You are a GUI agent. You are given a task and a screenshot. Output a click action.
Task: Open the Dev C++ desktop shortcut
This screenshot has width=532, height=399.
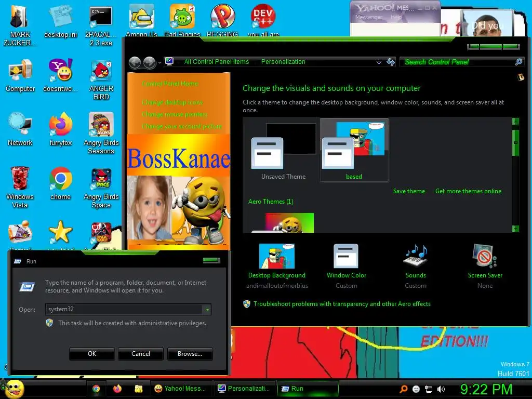(x=263, y=20)
